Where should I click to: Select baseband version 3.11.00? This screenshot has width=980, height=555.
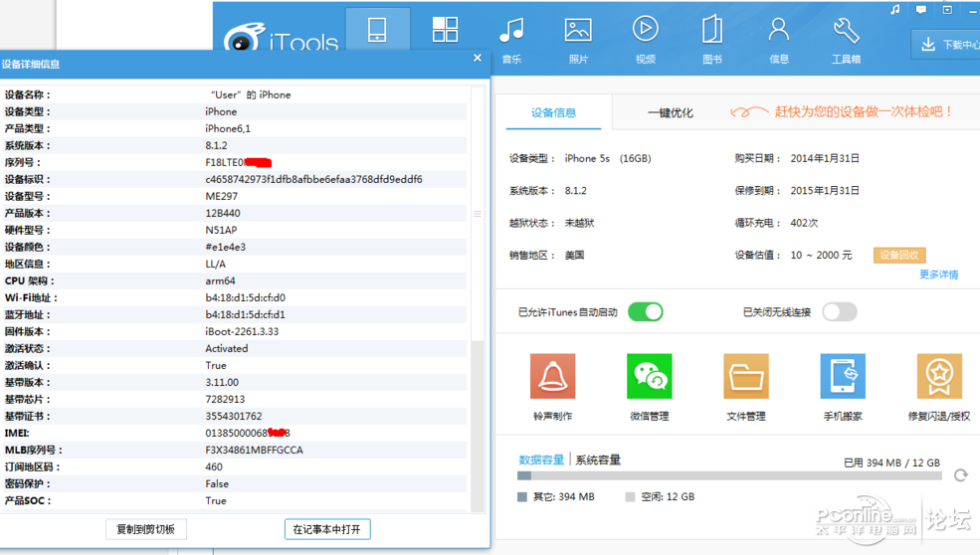pyautogui.click(x=222, y=383)
